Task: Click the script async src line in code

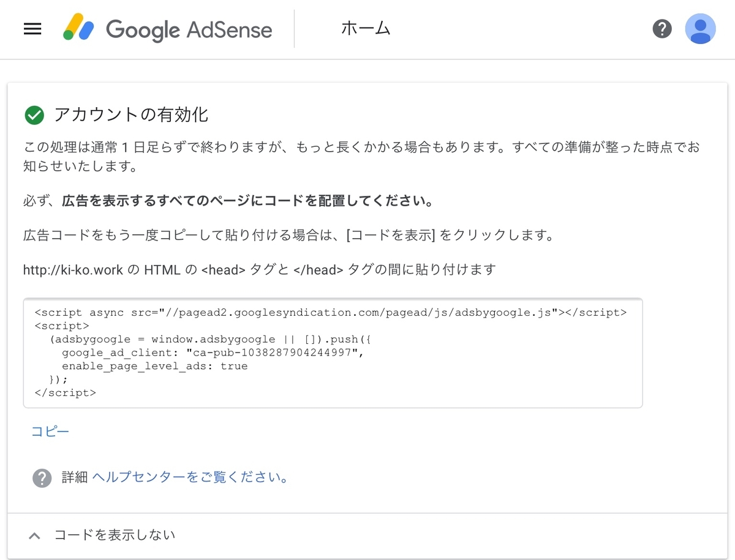Action: coord(331,312)
